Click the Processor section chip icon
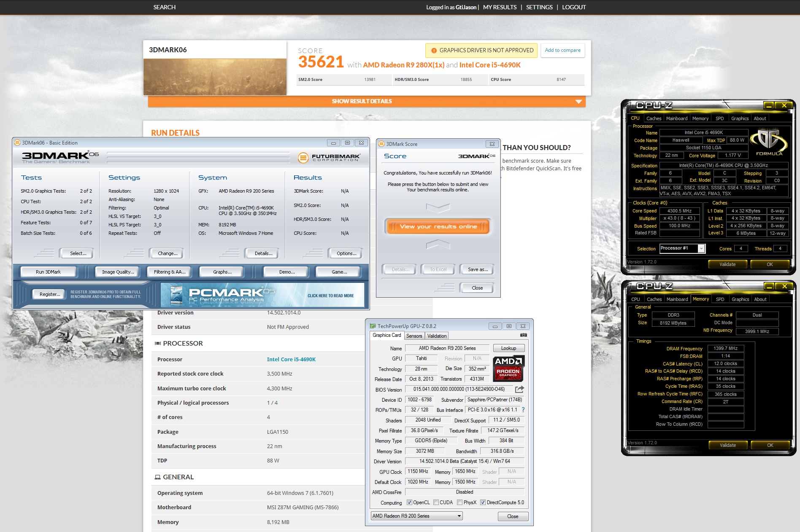Screen dimensions: 800x532 (x=158, y=344)
